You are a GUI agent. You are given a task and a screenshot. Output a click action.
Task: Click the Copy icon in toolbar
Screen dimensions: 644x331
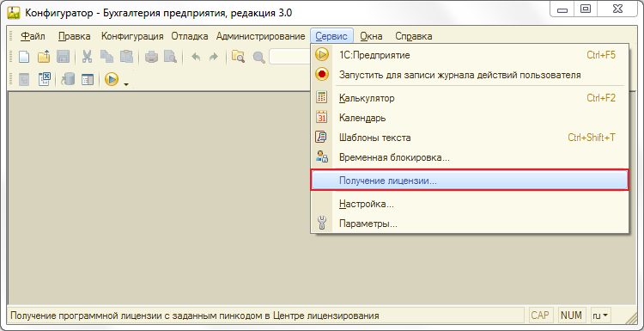(106, 57)
